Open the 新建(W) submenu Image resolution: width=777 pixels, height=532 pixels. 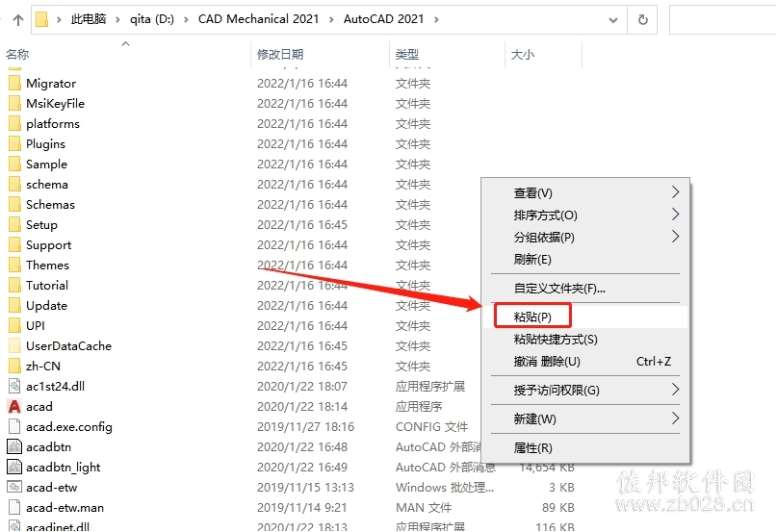(585, 419)
